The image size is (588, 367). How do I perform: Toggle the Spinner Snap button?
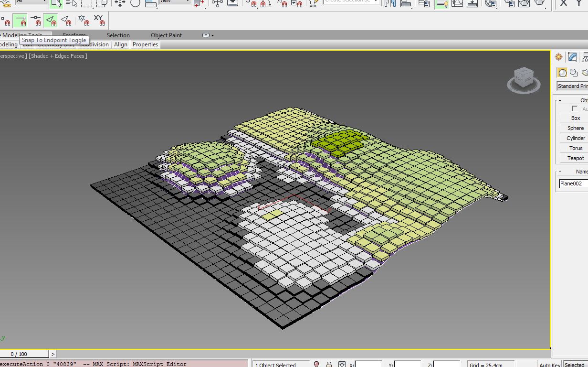[297, 3]
